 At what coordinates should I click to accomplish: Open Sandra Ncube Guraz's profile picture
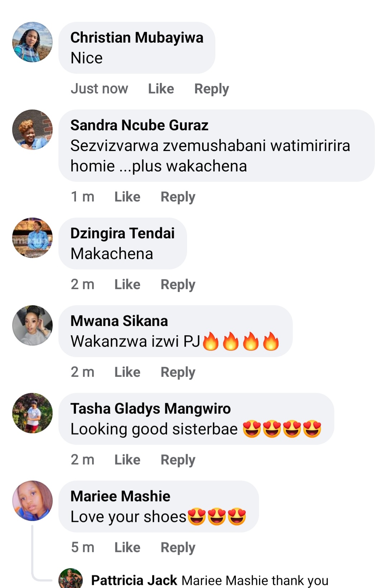pyautogui.click(x=32, y=130)
